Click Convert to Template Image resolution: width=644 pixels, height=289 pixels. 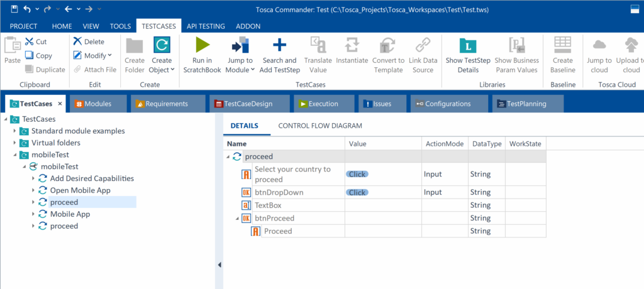point(388,55)
